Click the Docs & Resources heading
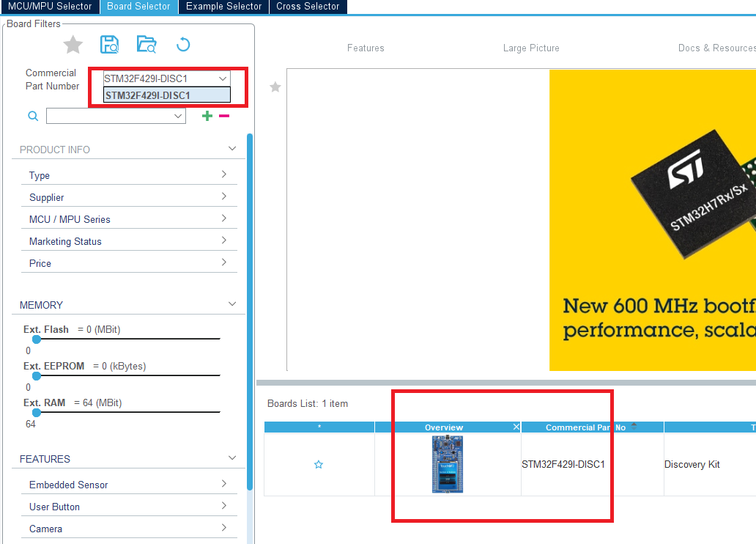Viewport: 756px width, 544px height. 716,48
